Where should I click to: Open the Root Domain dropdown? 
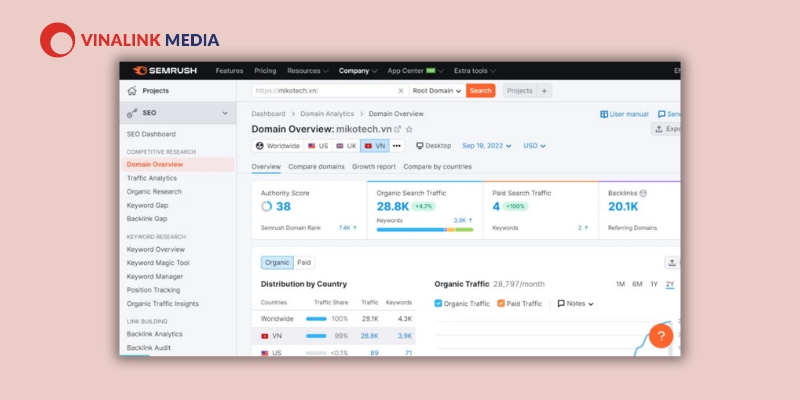click(x=437, y=91)
